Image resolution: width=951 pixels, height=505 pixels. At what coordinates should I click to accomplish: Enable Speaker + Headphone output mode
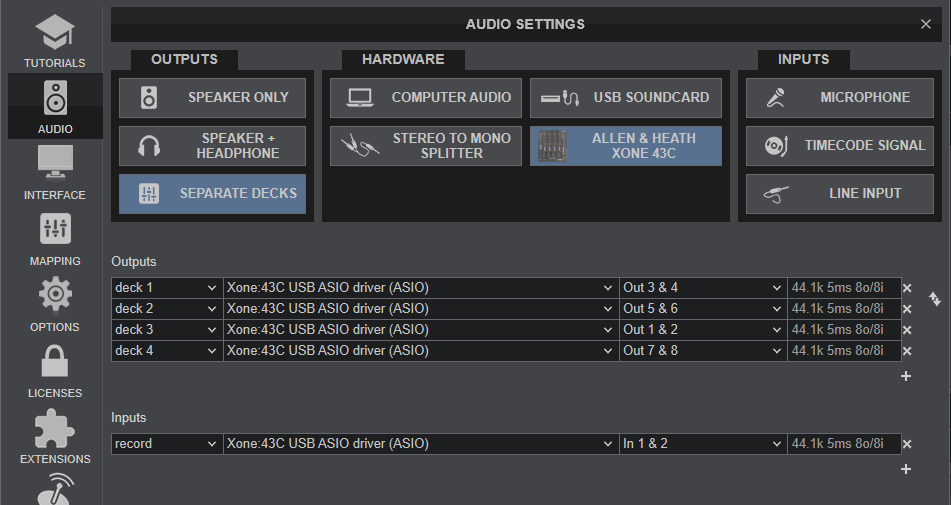pos(213,146)
